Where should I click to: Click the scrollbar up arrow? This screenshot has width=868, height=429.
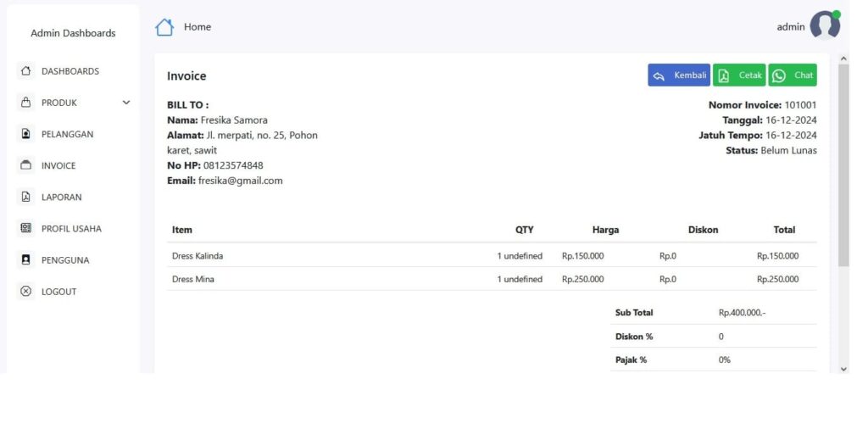(843, 58)
